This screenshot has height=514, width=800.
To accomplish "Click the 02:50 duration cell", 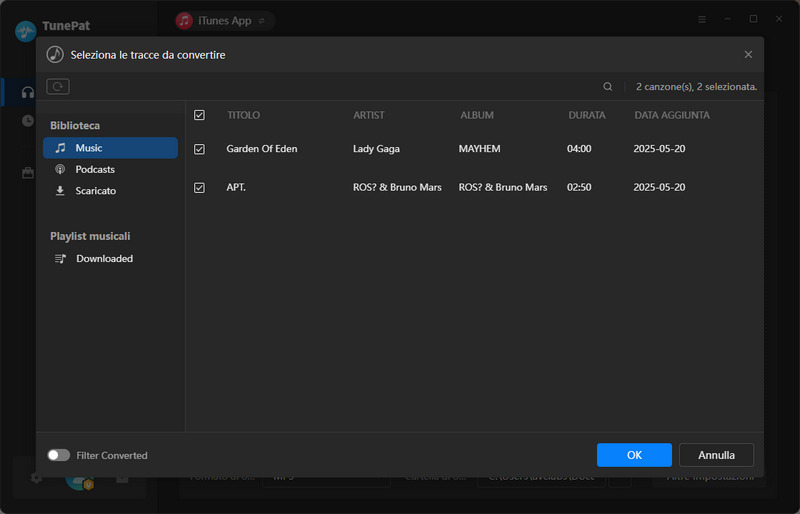I will pos(579,187).
